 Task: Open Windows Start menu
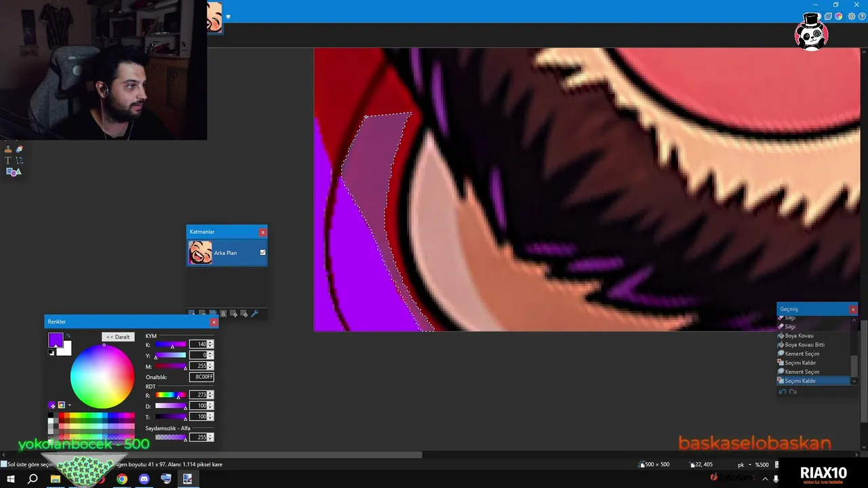tap(11, 479)
